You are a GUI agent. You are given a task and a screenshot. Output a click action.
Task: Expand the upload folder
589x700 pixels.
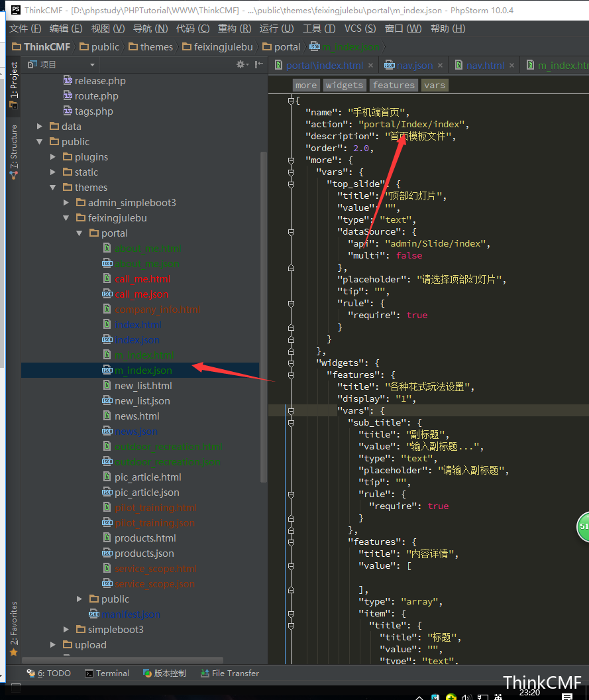pyautogui.click(x=53, y=644)
